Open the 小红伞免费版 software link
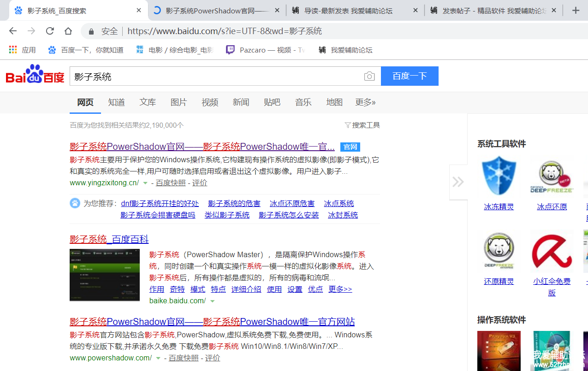588x371 pixels. pyautogui.click(x=552, y=287)
